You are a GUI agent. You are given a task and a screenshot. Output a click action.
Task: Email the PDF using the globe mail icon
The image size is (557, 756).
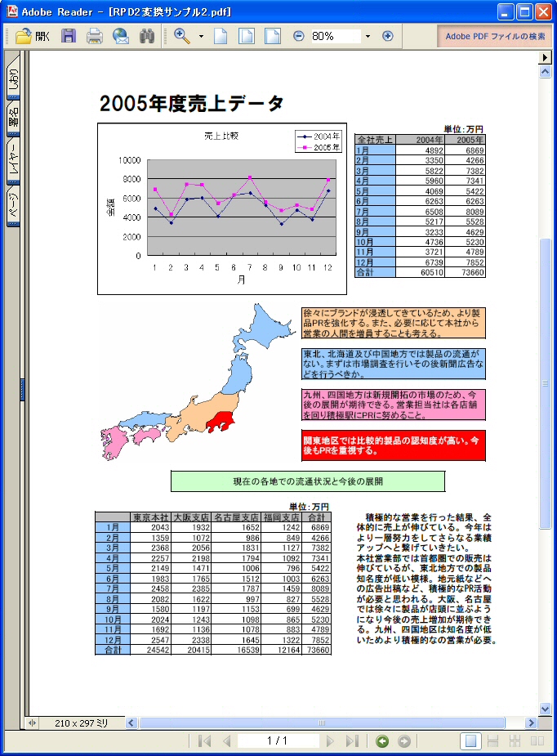(x=120, y=36)
